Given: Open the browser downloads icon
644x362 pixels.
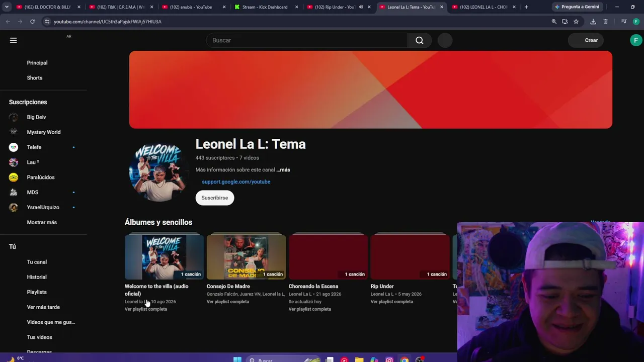Looking at the screenshot, I should 593,22.
